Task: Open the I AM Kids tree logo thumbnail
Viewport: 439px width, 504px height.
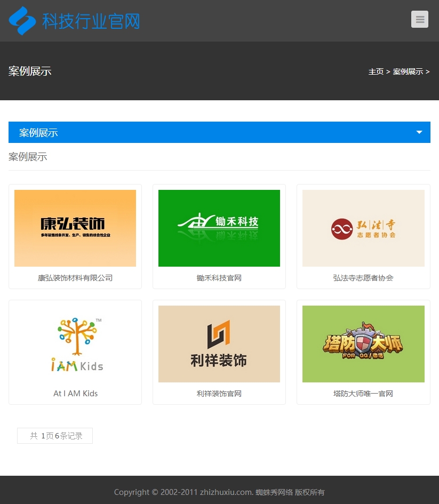Action: click(x=75, y=344)
